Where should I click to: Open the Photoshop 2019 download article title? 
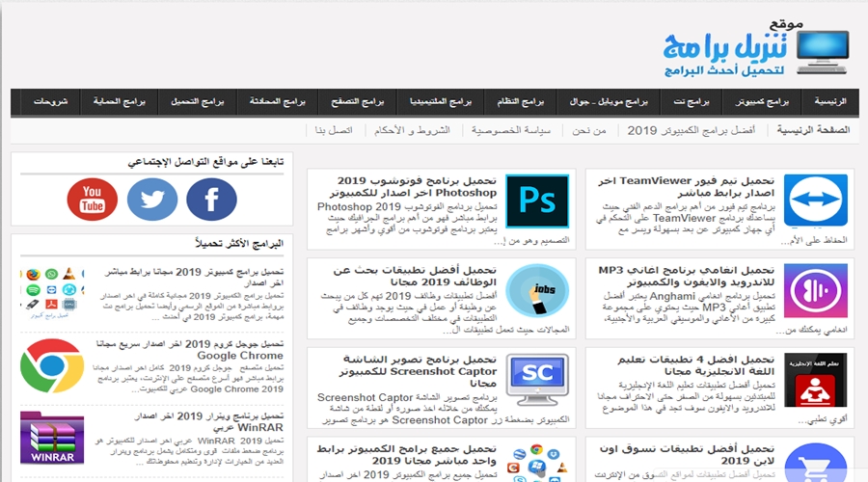tap(413, 186)
